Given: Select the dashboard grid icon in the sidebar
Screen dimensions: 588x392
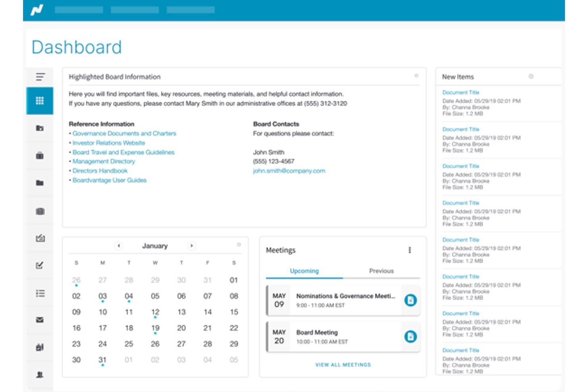Looking at the screenshot, I should tap(40, 101).
